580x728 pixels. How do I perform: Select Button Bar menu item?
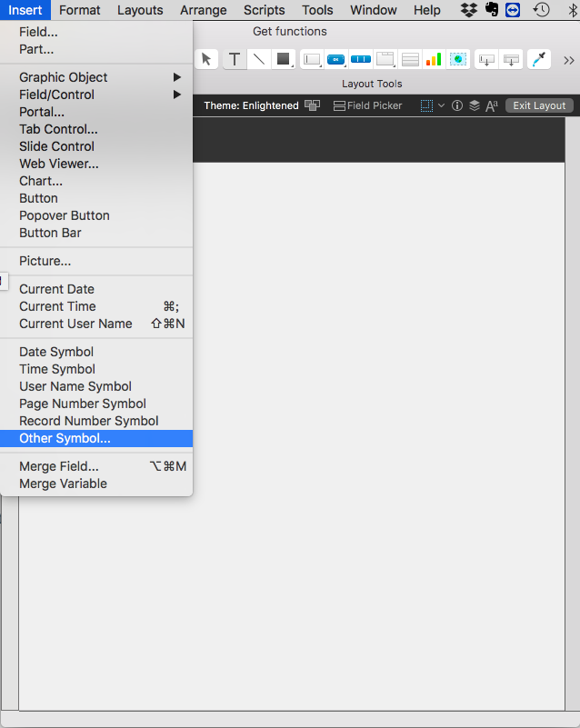coord(96,233)
